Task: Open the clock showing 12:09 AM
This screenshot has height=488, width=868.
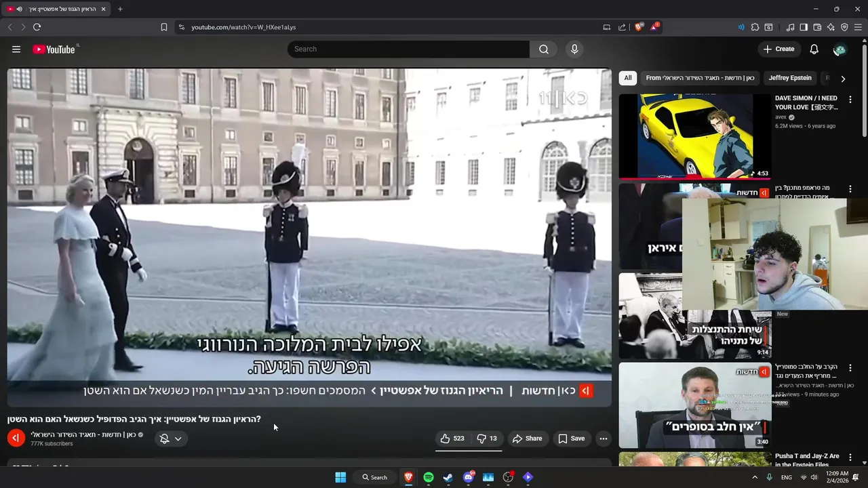Action: pyautogui.click(x=837, y=477)
